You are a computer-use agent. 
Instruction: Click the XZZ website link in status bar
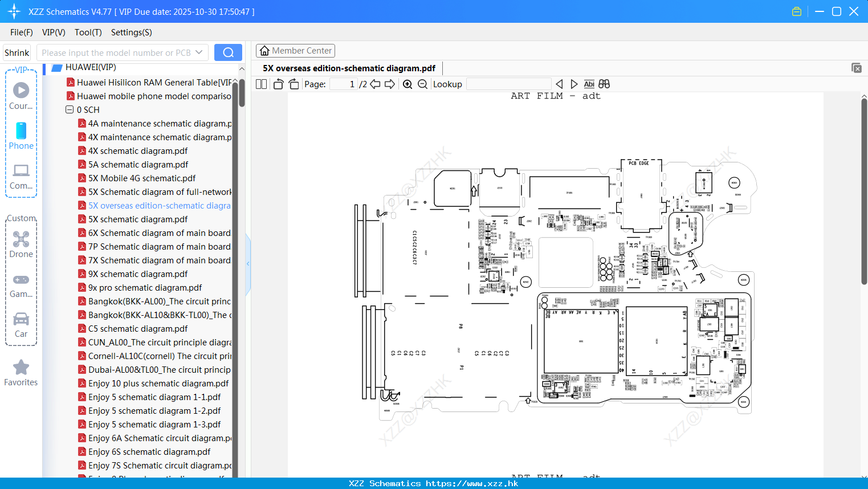click(x=472, y=483)
